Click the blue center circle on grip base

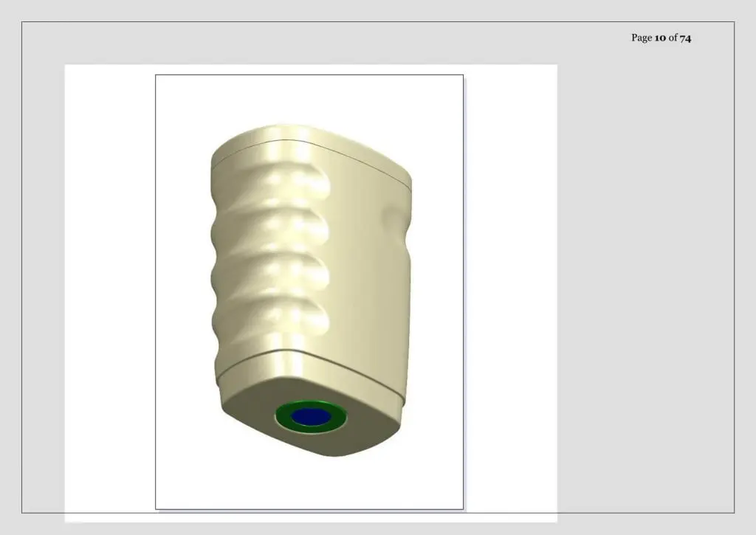pos(311,417)
